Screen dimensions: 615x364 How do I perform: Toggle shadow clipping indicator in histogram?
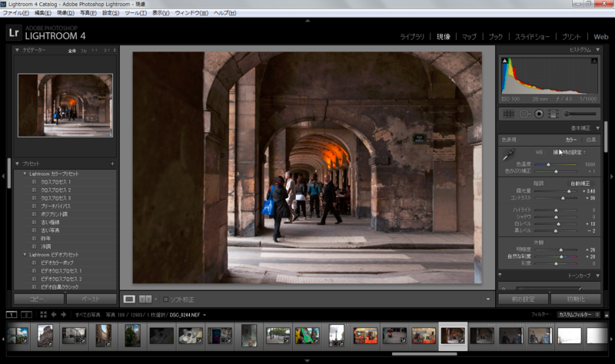pos(504,61)
